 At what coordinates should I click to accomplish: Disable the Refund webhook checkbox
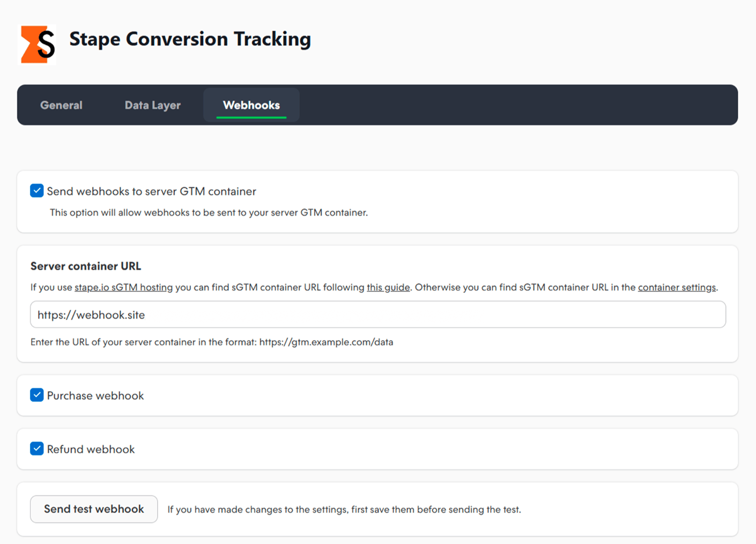[37, 449]
